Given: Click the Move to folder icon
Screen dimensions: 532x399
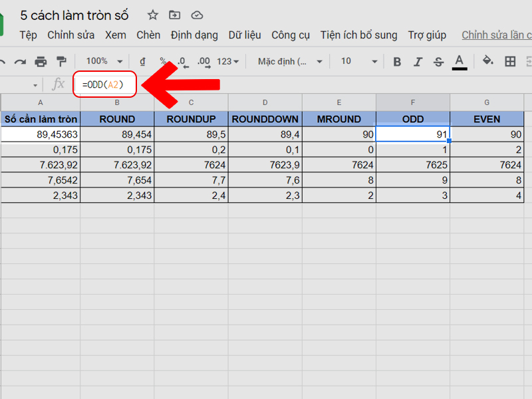Looking at the screenshot, I should click(x=174, y=15).
